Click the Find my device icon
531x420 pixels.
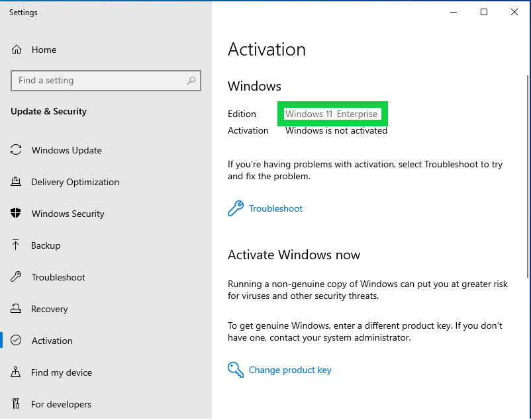(x=16, y=372)
